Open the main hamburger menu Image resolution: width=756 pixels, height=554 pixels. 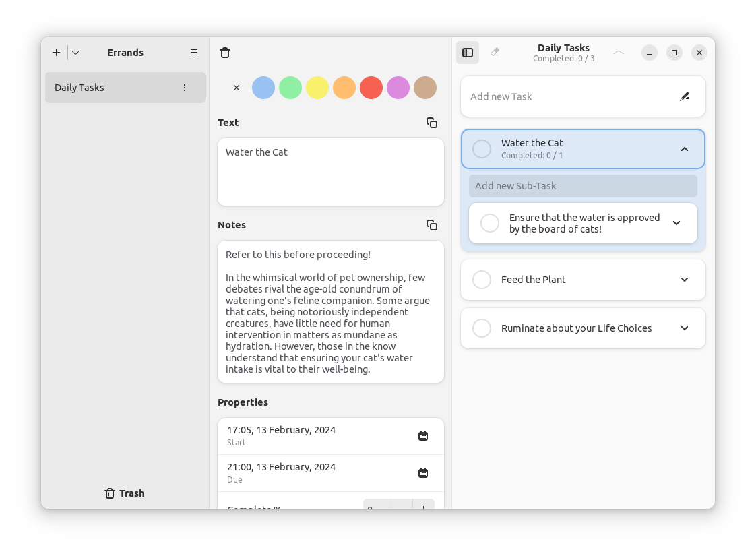click(x=194, y=52)
